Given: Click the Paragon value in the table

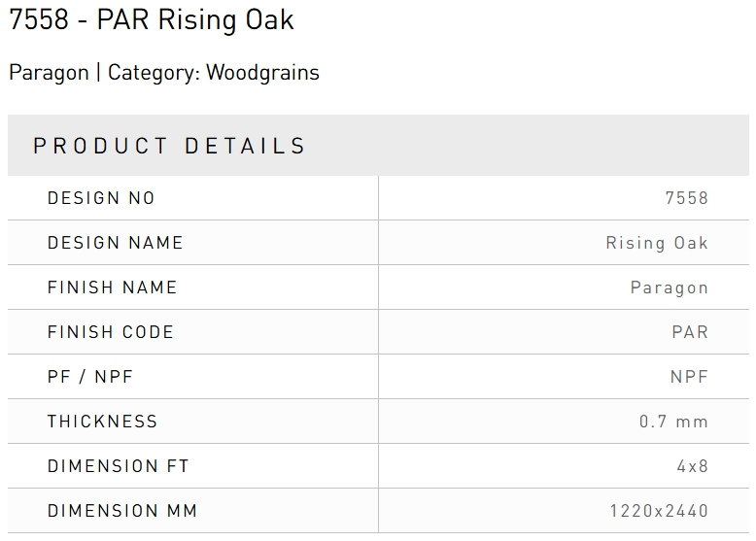Looking at the screenshot, I should coord(669,287).
